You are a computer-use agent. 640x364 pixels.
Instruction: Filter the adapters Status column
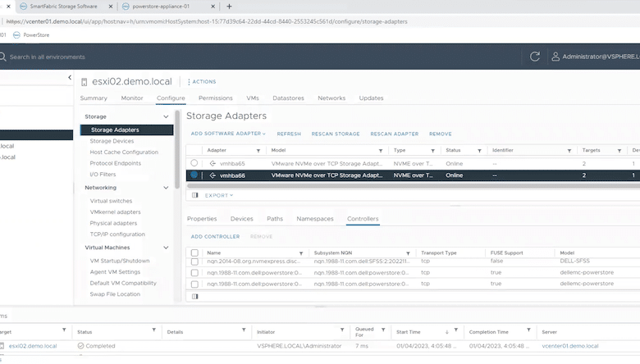[x=479, y=151]
